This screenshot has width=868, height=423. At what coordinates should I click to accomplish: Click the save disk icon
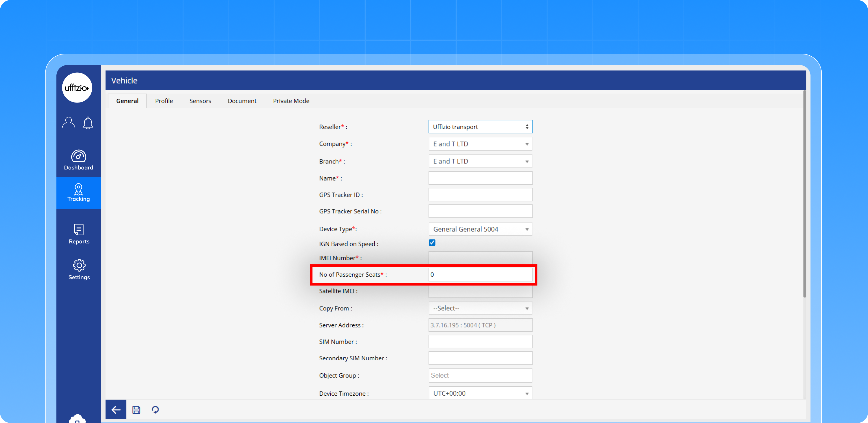pos(136,409)
